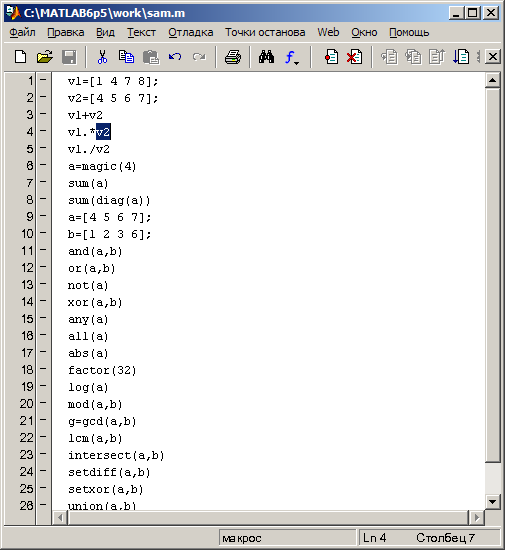Toggle breakpoint dash on line 14
The height and width of the screenshot is (550, 505).
43,301
